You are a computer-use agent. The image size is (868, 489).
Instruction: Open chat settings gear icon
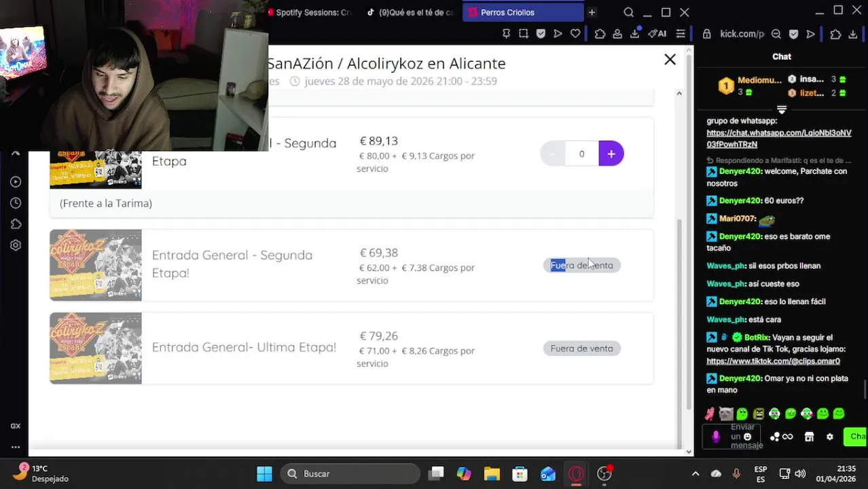829,437
